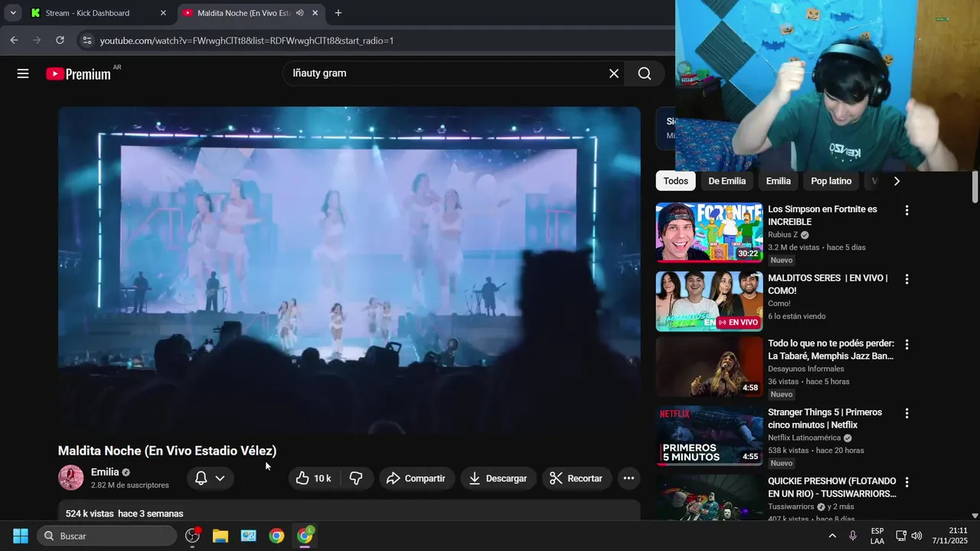Reload the page in browser
Viewport: 980px width, 551px height.
[x=60, y=40]
